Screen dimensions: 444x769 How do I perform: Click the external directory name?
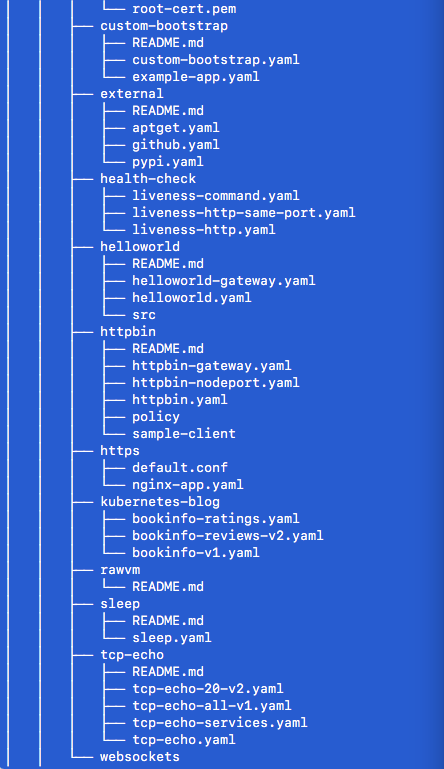(132, 93)
